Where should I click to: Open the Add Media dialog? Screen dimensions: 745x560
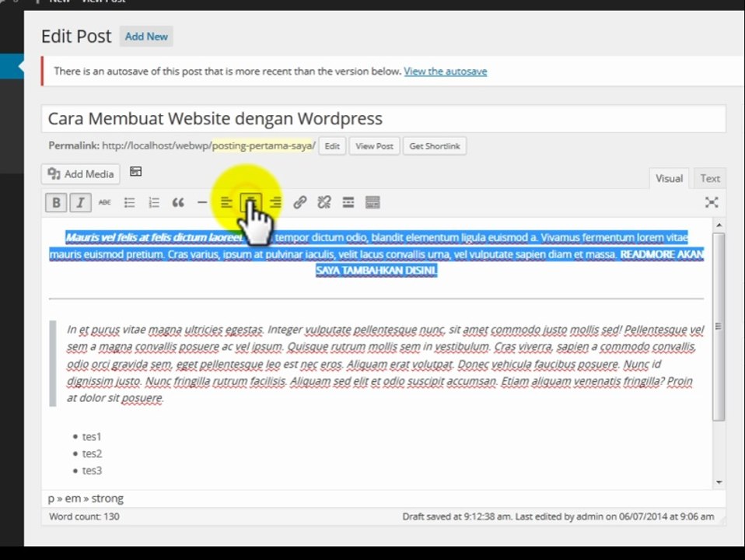point(81,174)
